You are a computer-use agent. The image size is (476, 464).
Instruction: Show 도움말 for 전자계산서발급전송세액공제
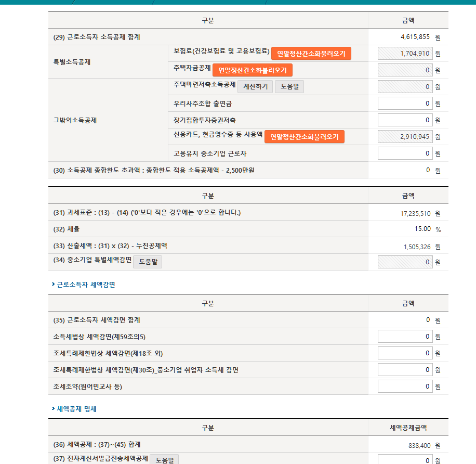[x=164, y=459]
